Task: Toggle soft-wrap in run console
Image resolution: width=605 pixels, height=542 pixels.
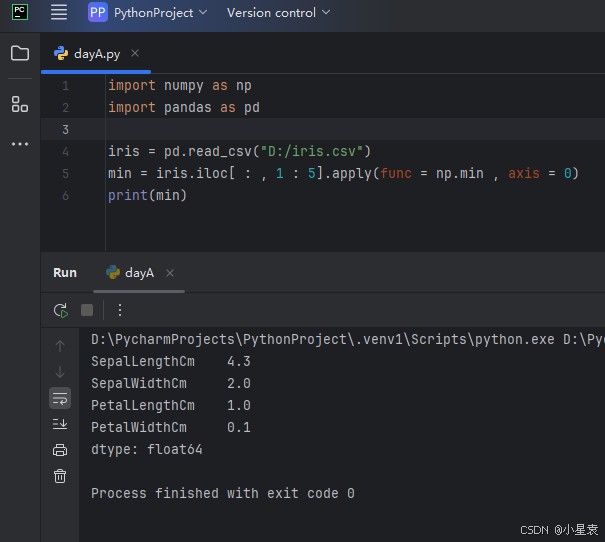Action: click(x=60, y=398)
